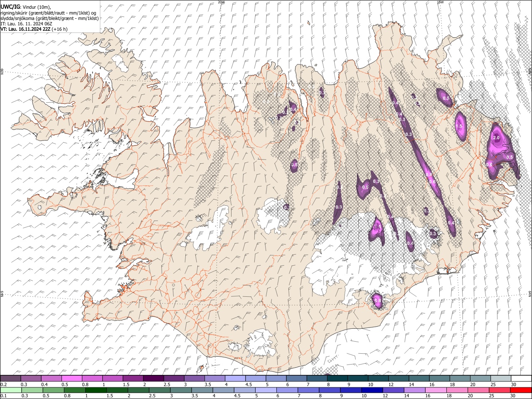Select the 'VT: Lau. 16.11.2024 22Z (+16 h)' line
This screenshot has height=399, width=532.
click(34, 29)
